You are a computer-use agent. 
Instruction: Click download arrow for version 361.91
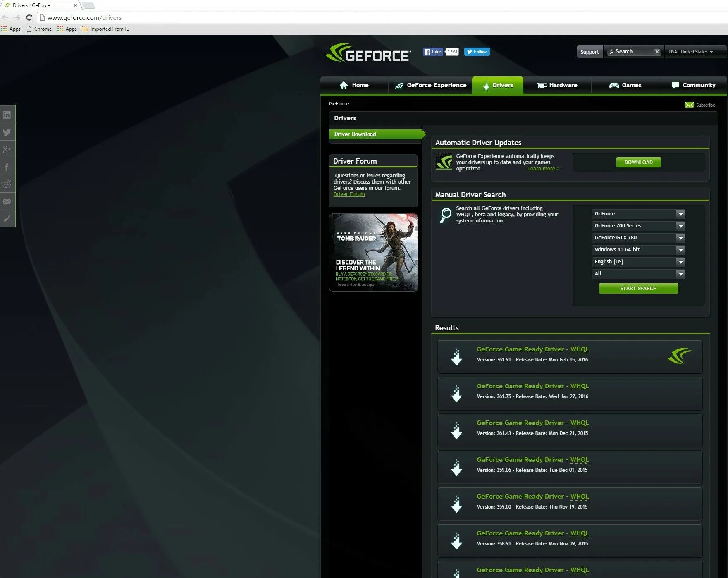click(456, 356)
